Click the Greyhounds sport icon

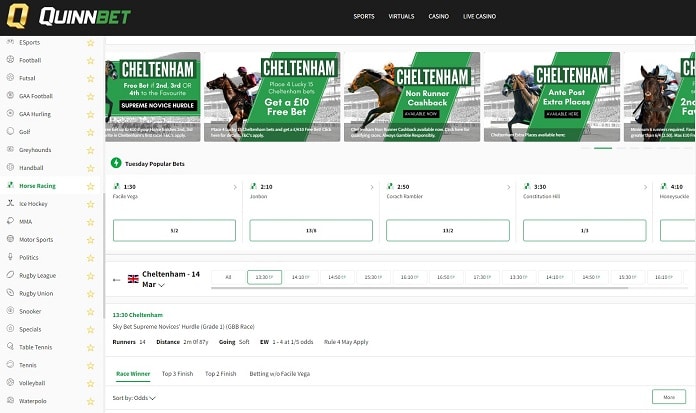pos(10,149)
